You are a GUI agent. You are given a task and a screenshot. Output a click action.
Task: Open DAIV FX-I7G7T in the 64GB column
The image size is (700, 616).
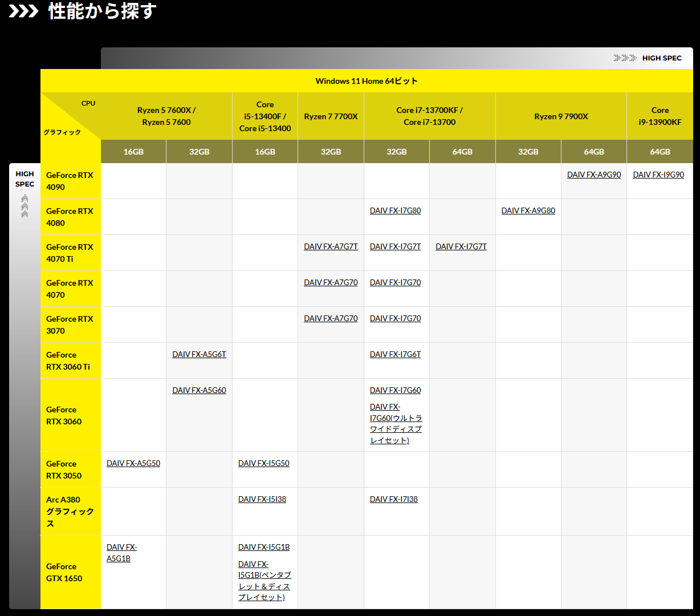coord(461,246)
